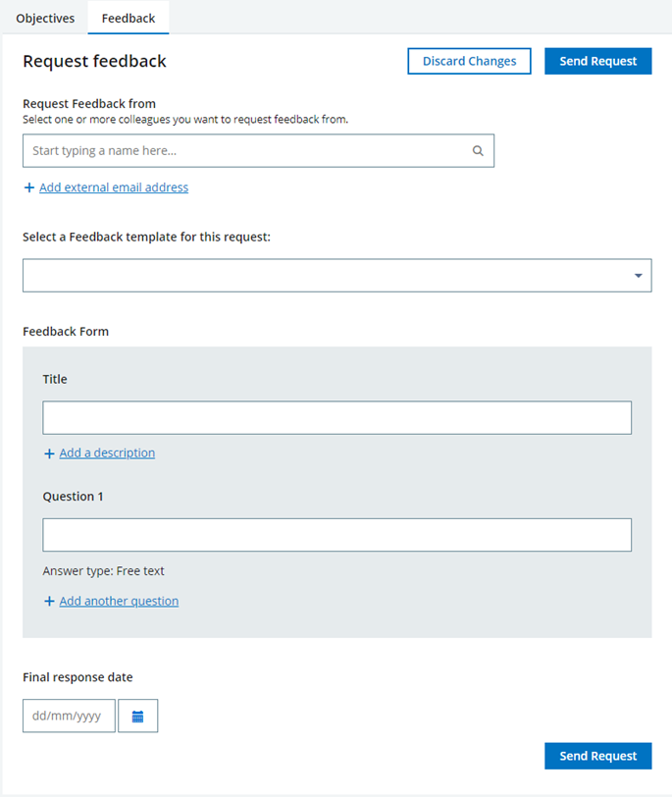Select the Feedback tab
Viewport: 672px width, 797px height.
pos(129,19)
